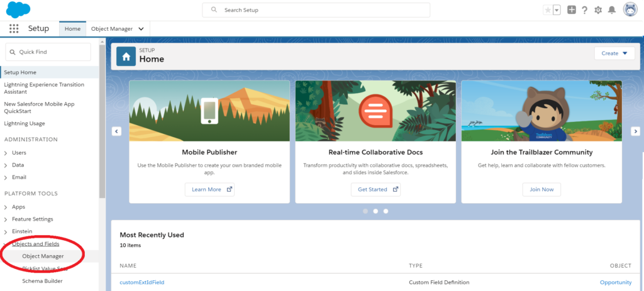The image size is (644, 291).
Task: Open the setup gear icon
Action: [598, 10]
